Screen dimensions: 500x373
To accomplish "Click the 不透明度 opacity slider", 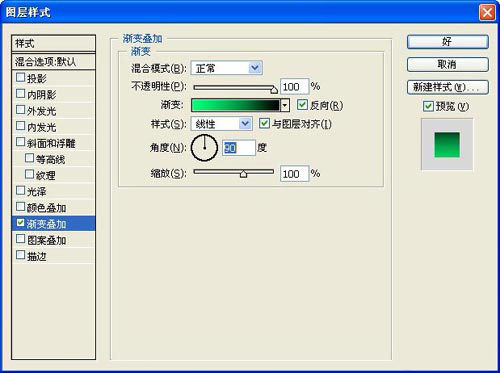I will tap(235, 88).
